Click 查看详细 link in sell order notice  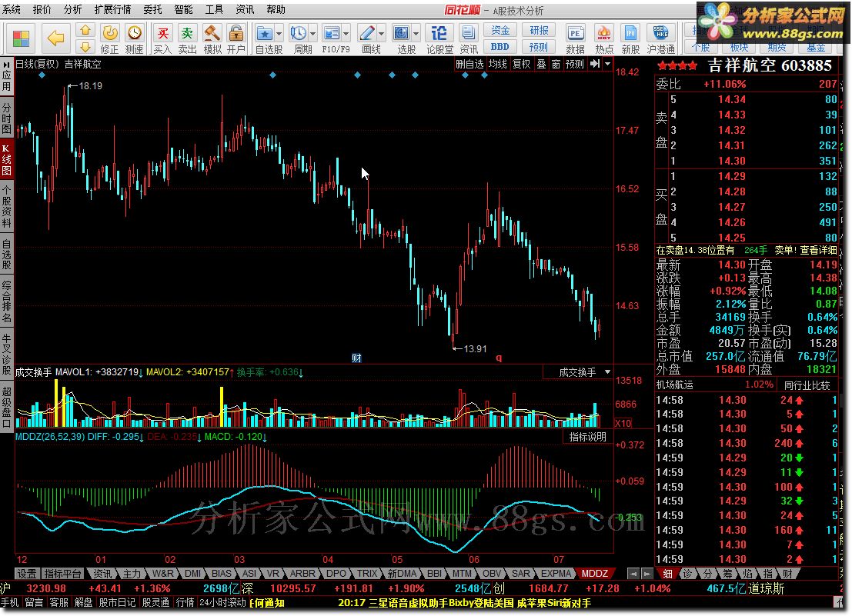tap(818, 250)
